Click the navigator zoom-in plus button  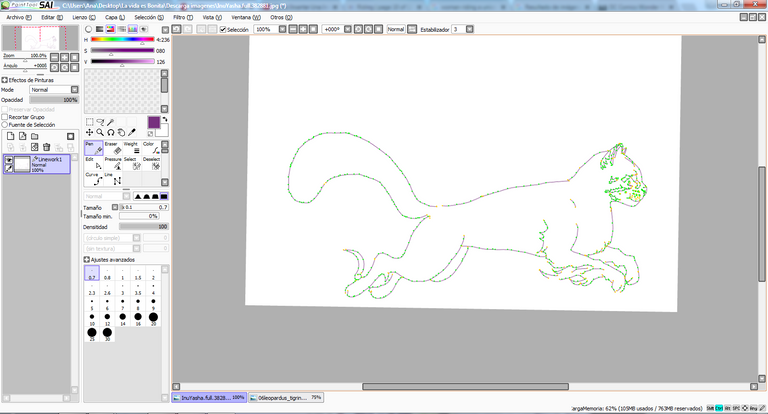coord(64,57)
